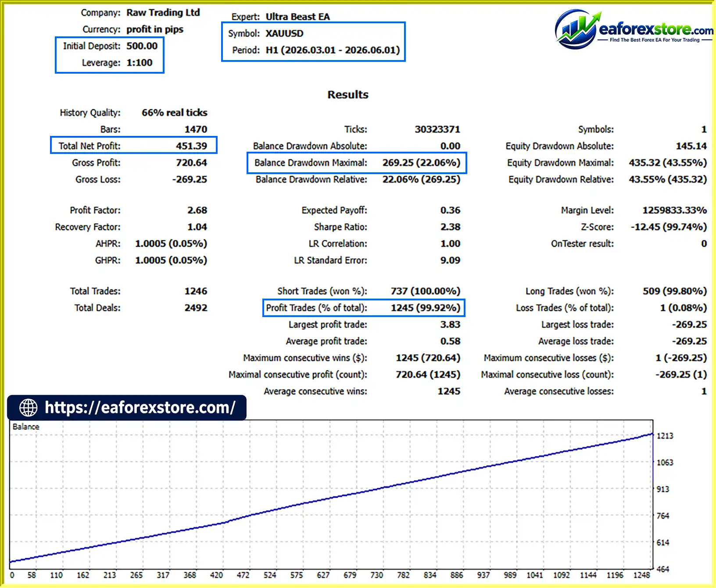Screen dimensions: 716x588
Task: Click the Largest loss trade value -269.25
Action: [x=690, y=324]
